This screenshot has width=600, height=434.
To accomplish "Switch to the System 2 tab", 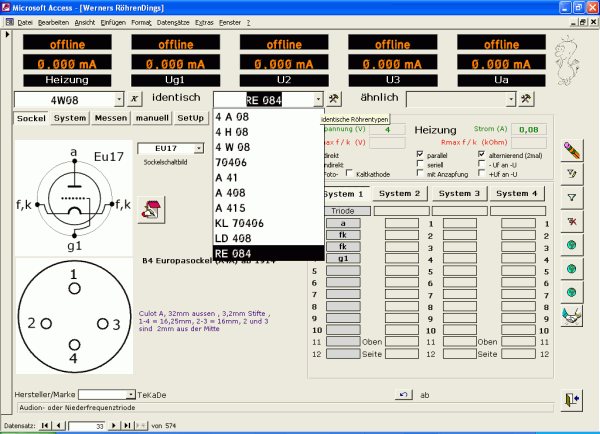I will coord(399,194).
